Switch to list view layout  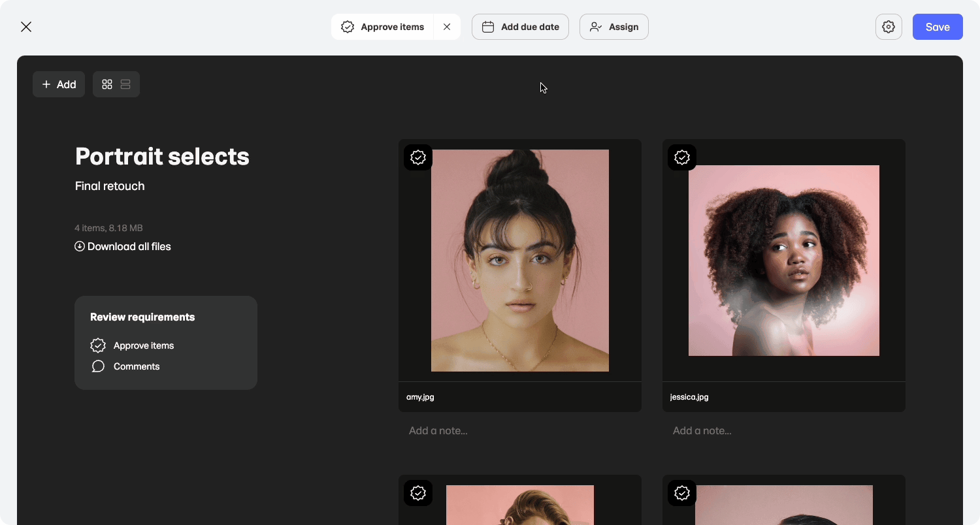coord(125,84)
